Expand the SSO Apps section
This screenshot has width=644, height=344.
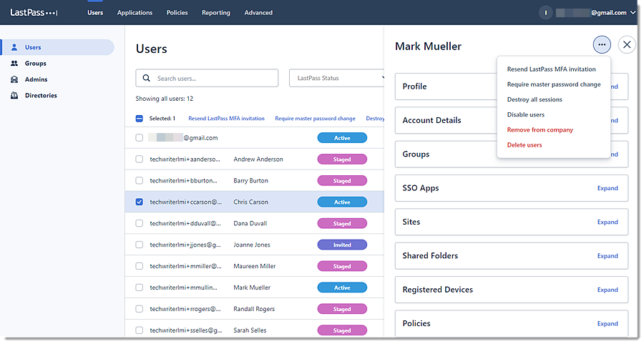608,188
